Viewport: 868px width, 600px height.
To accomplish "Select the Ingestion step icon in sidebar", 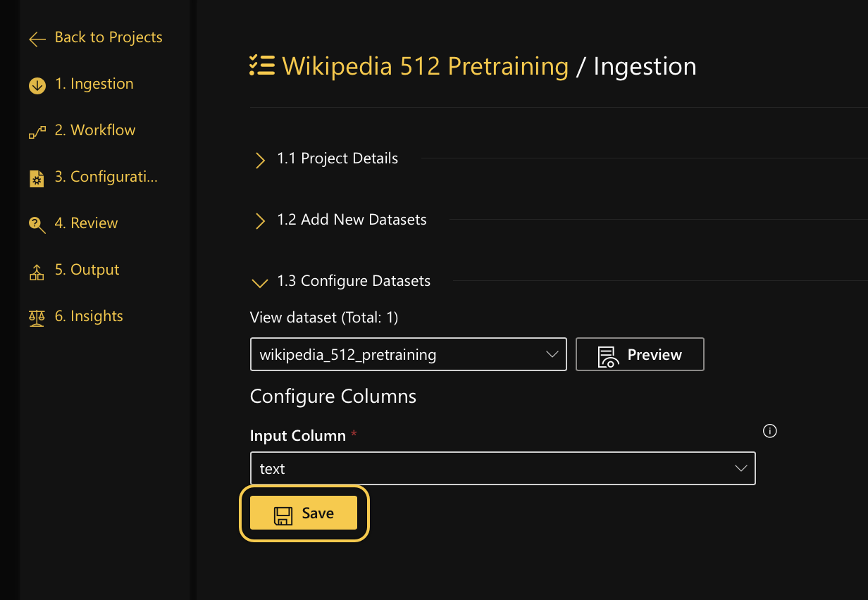I will point(37,83).
